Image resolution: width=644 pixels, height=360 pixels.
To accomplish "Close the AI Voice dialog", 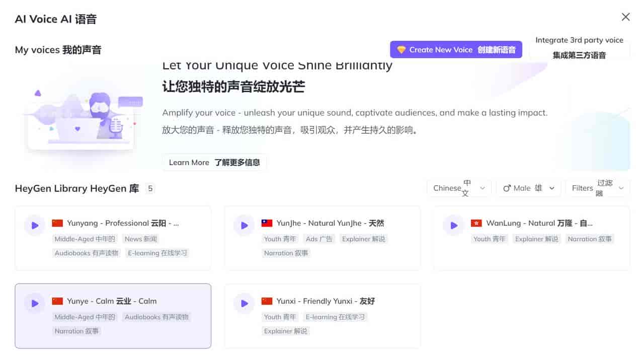I will pos(625,17).
